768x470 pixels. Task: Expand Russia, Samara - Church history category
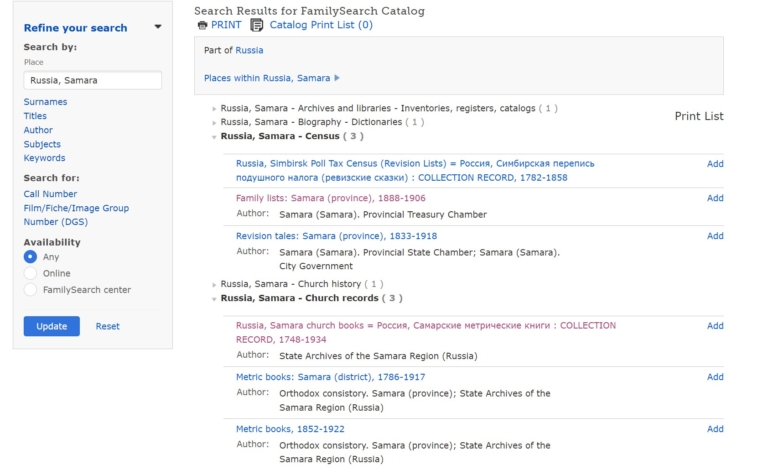(214, 284)
